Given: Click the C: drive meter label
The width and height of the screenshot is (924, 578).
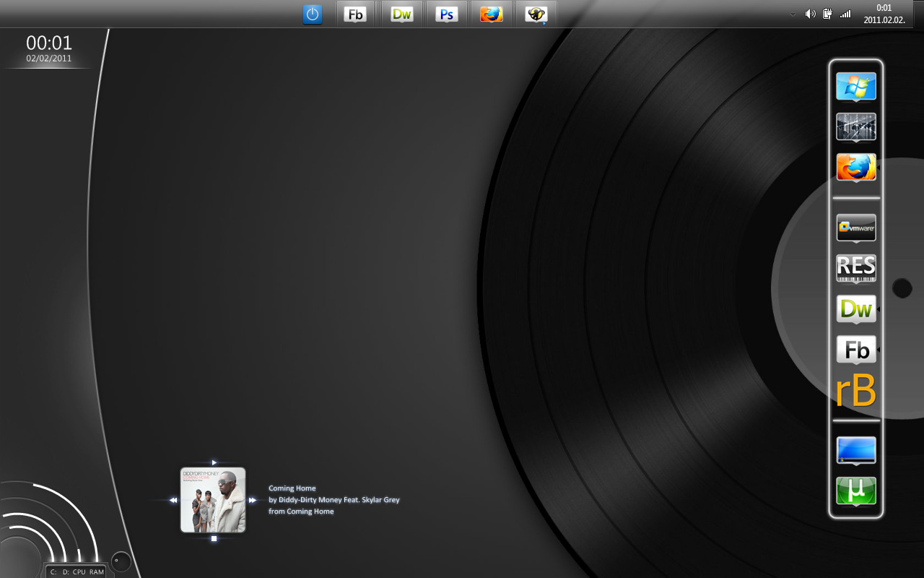Looking at the screenshot, I should [x=53, y=572].
